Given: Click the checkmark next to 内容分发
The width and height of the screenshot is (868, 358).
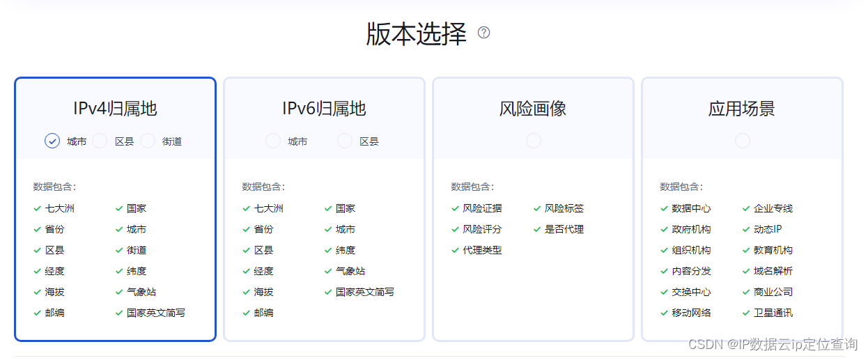Looking at the screenshot, I should pos(665,271).
